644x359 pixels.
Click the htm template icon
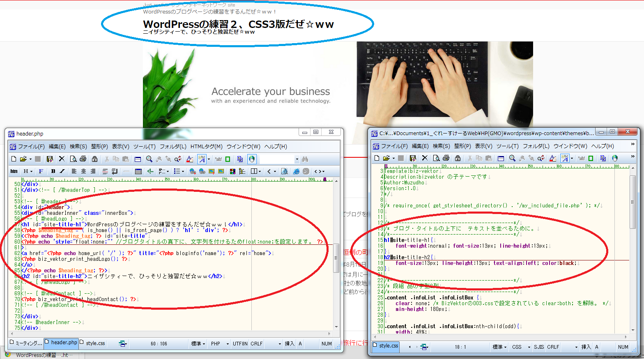(x=14, y=171)
